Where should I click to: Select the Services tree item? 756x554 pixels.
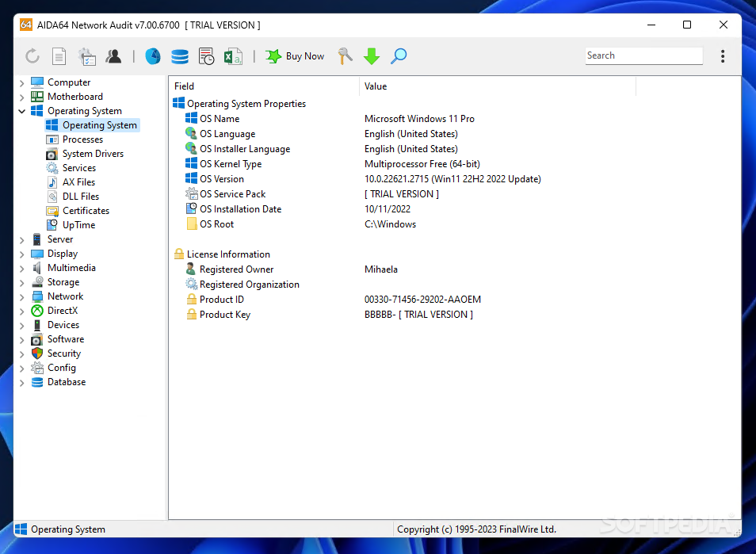pyautogui.click(x=71, y=168)
